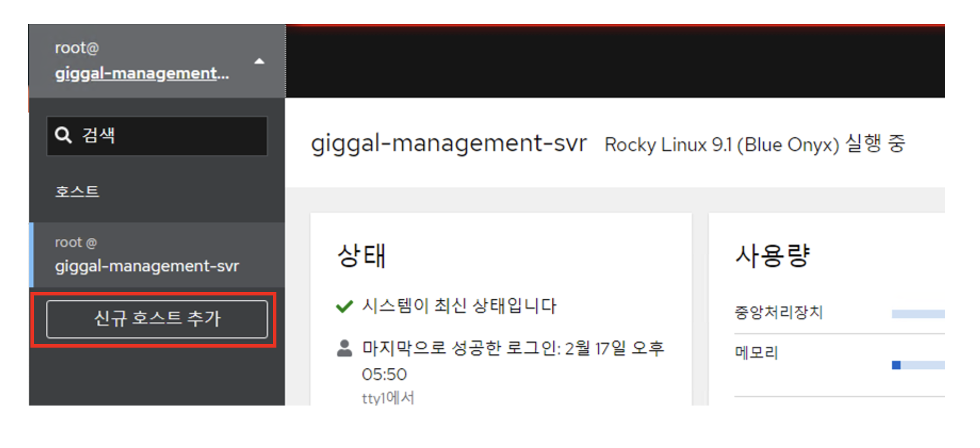Select the 호스트 section label
This screenshot has width=980, height=448.
77,192
